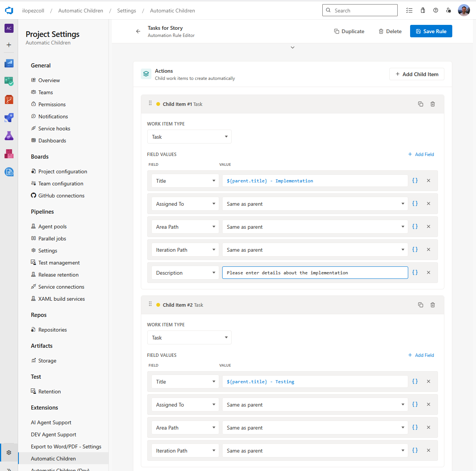Open Test Plans flask icon in sidebar
Viewport: 476px width, 471px height.
(9, 136)
